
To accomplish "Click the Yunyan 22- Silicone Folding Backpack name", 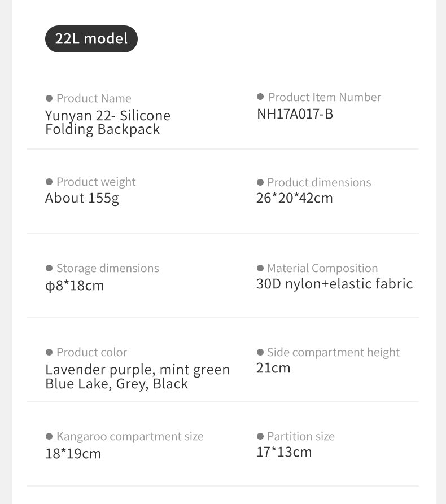I will pos(107,122).
